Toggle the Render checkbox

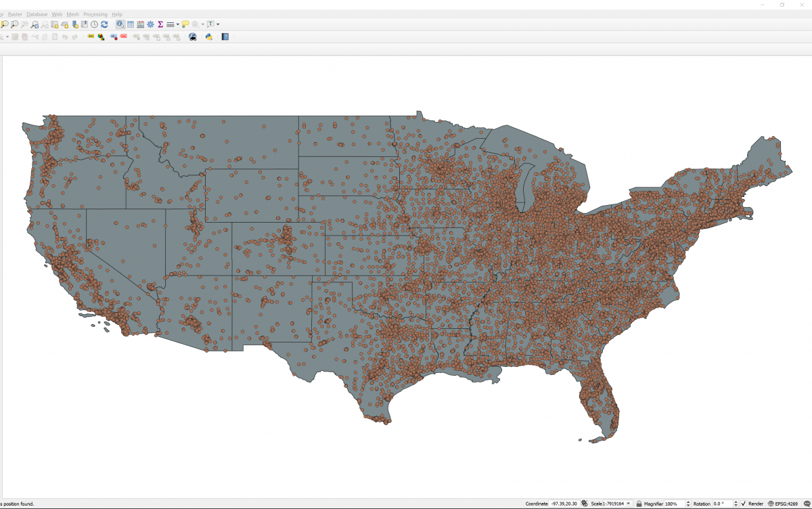743,504
